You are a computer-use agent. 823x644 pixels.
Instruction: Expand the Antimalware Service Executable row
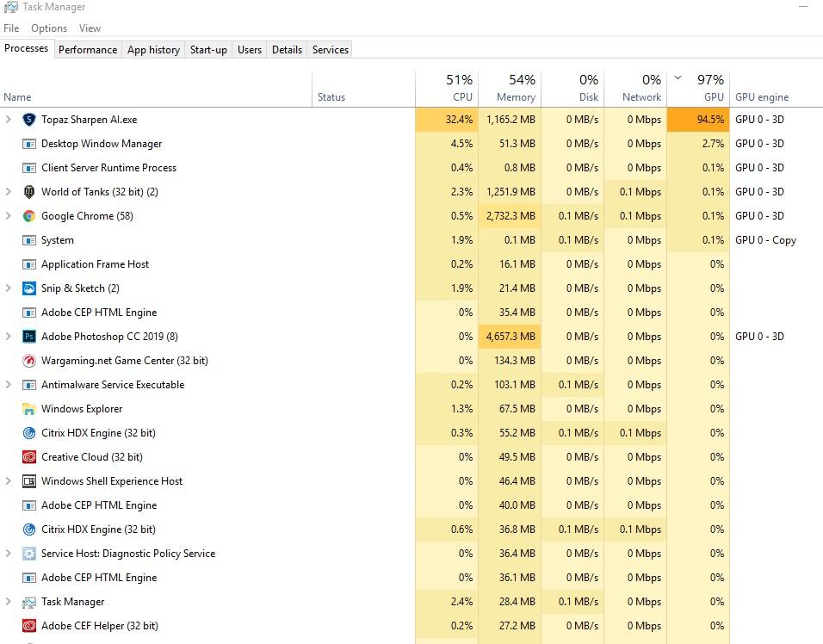(x=8, y=385)
